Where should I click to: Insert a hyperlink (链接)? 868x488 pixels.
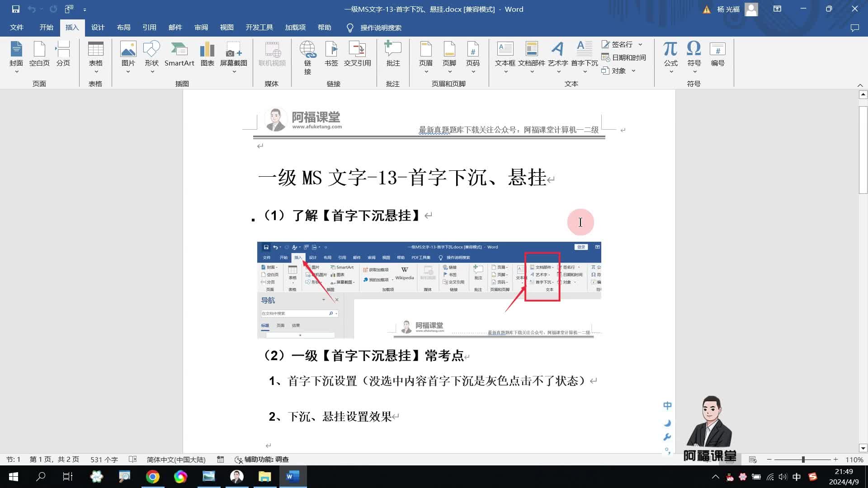click(307, 57)
